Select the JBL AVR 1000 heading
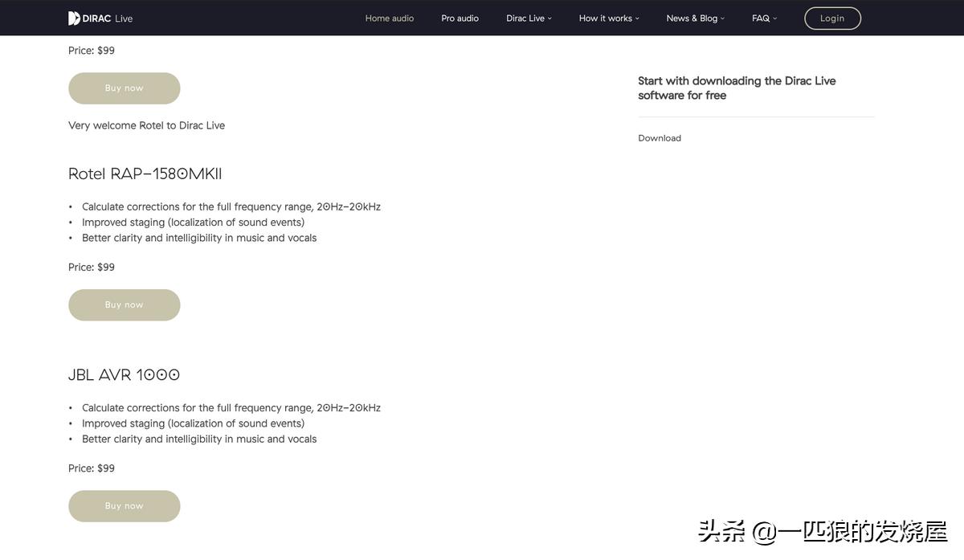Viewport: 964px width, 560px height. [124, 374]
